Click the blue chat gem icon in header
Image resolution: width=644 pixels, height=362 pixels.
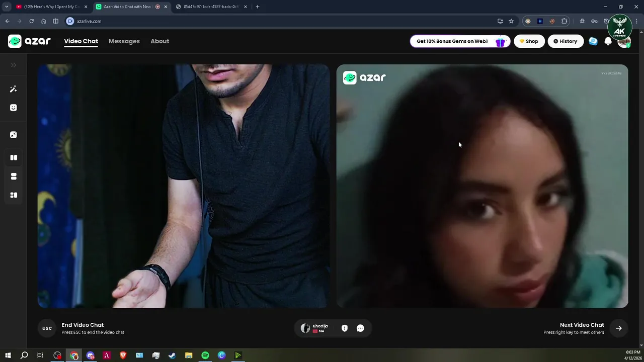pos(593,41)
